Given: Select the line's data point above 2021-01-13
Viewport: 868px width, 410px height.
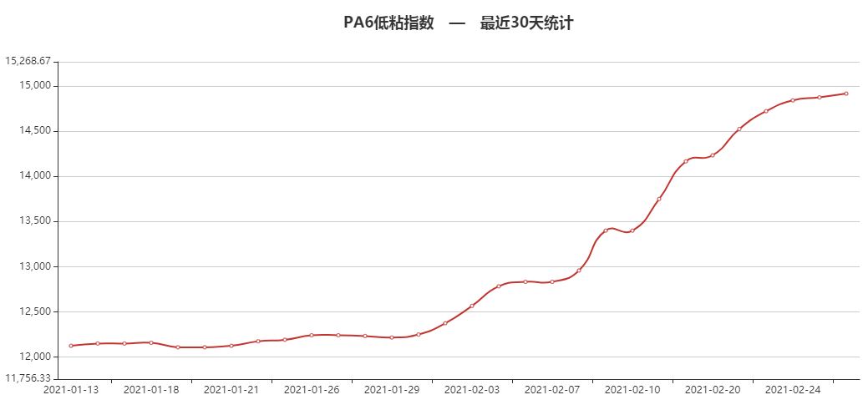Looking at the screenshot, I should [71, 346].
